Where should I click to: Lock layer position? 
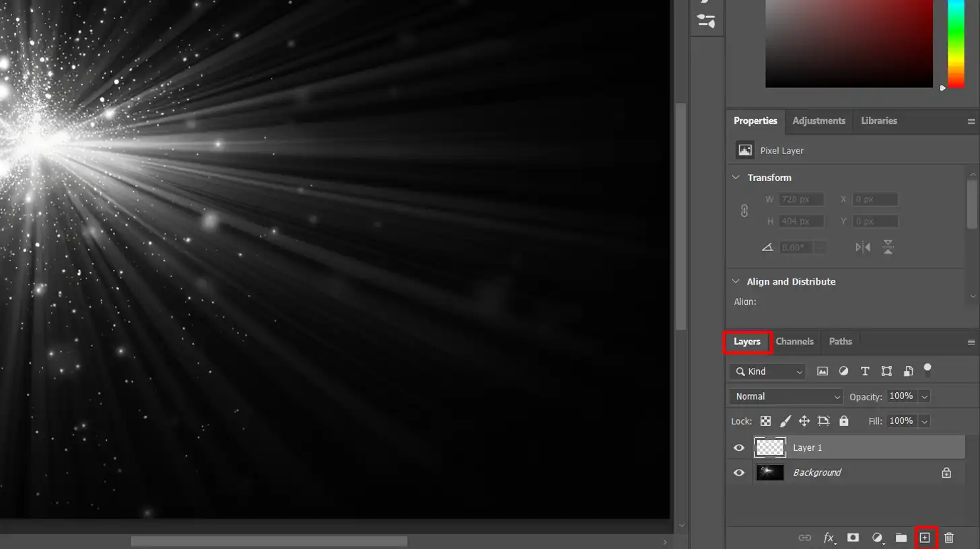(804, 421)
